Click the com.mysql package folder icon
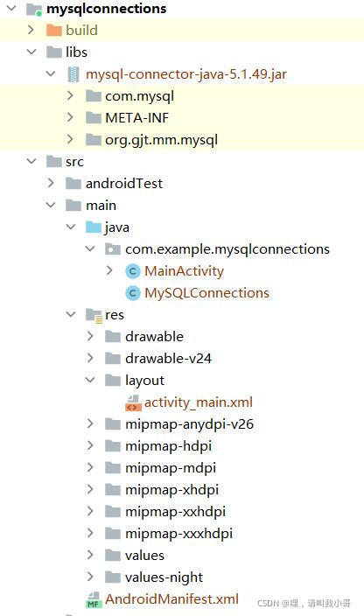 click(94, 96)
